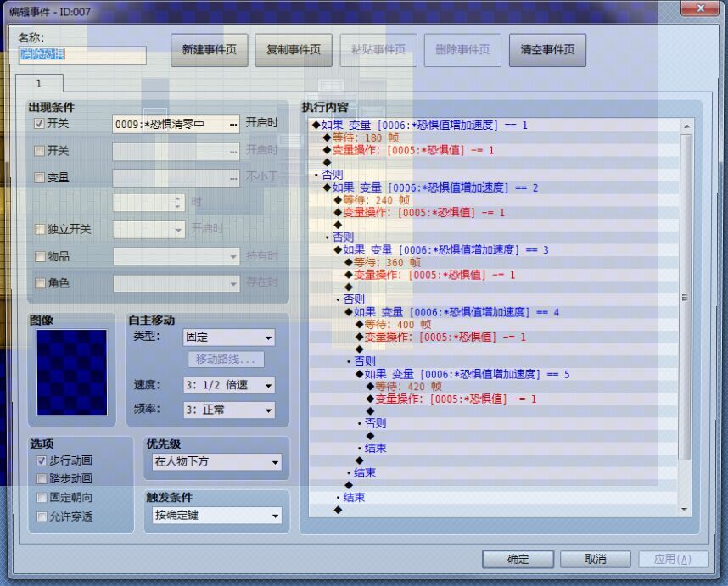Select command line 如果 变量 增加速度 == 3
Viewport: 728px width, 586px height.
click(x=445, y=249)
